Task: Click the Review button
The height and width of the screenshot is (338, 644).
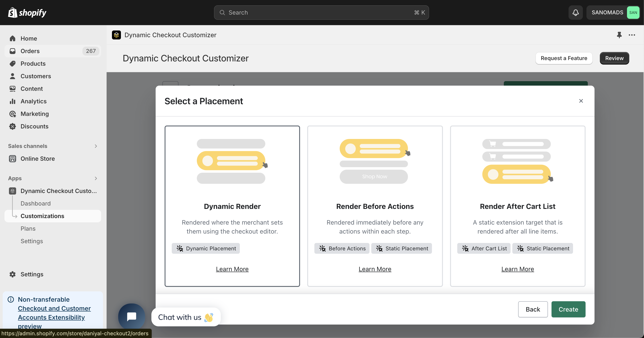Action: pyautogui.click(x=614, y=58)
